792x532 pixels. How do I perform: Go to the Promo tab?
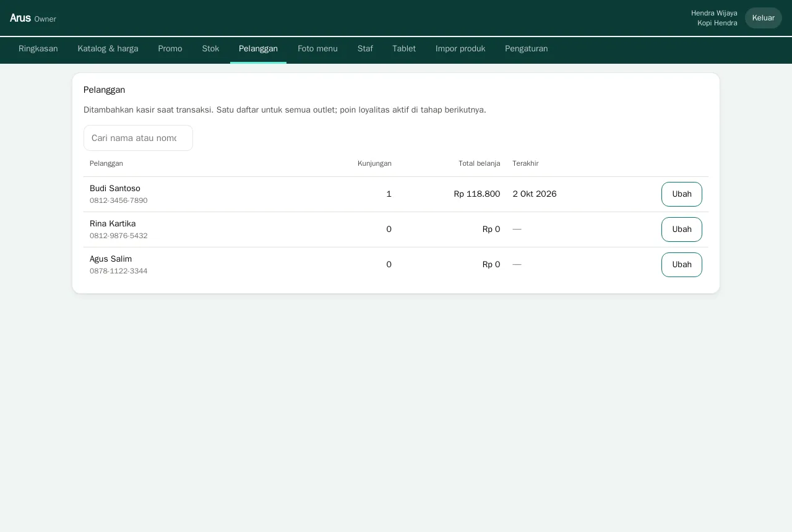click(x=170, y=49)
